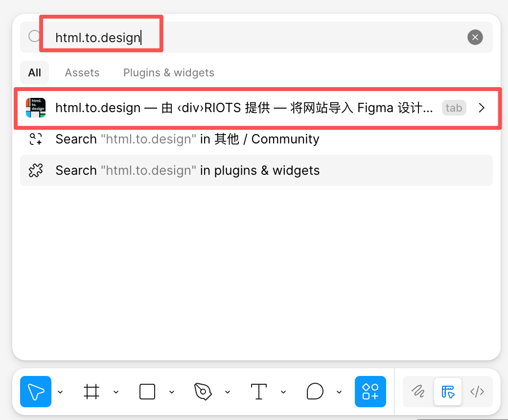Switch to Plugins & widgets tab
508x420 pixels.
coord(169,72)
